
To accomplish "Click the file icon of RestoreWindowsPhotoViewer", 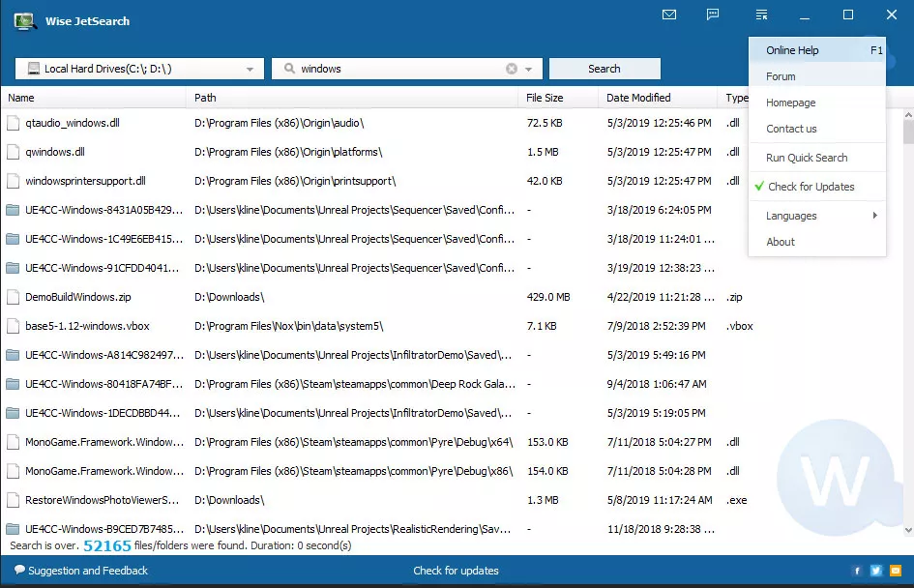I will pos(13,500).
